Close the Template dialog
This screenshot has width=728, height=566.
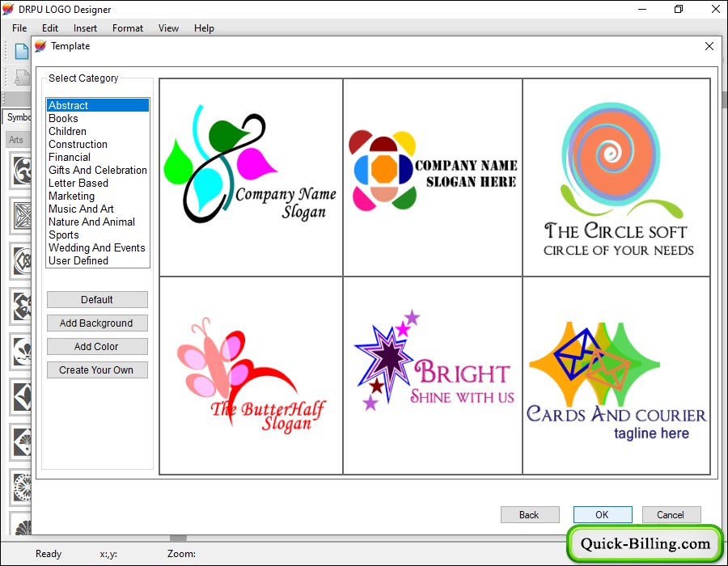pos(709,46)
